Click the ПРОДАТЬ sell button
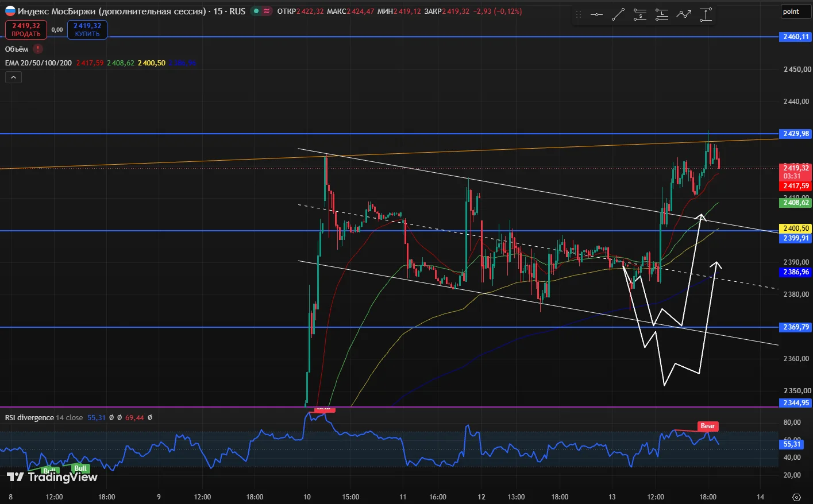 point(26,30)
